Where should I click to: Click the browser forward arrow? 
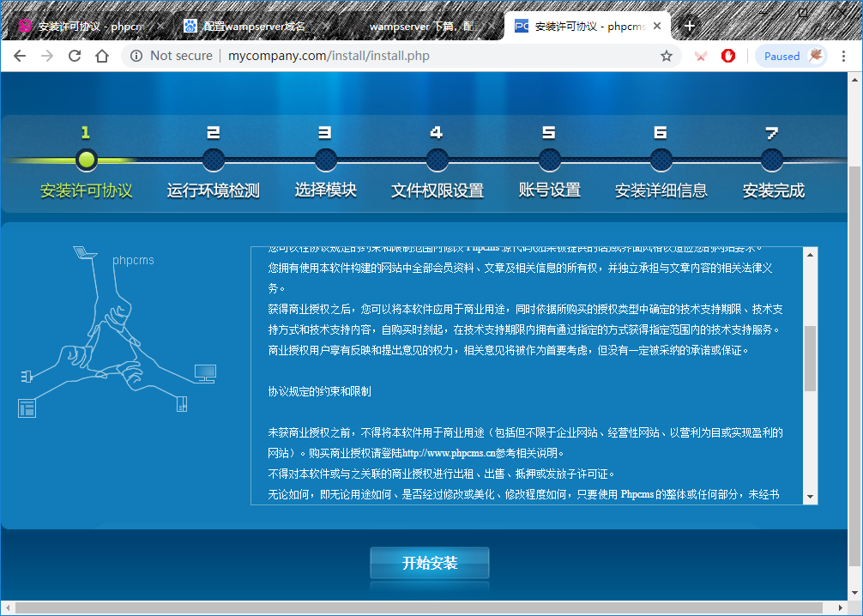(47, 56)
